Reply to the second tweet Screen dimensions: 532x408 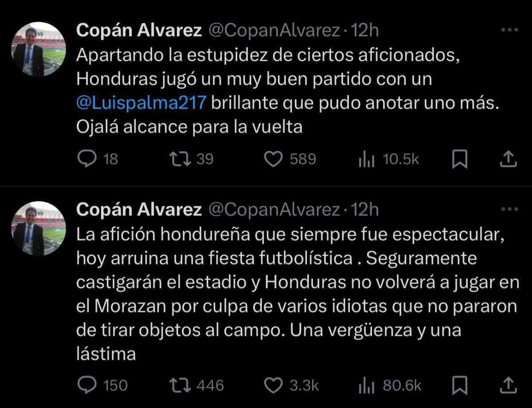point(89,385)
